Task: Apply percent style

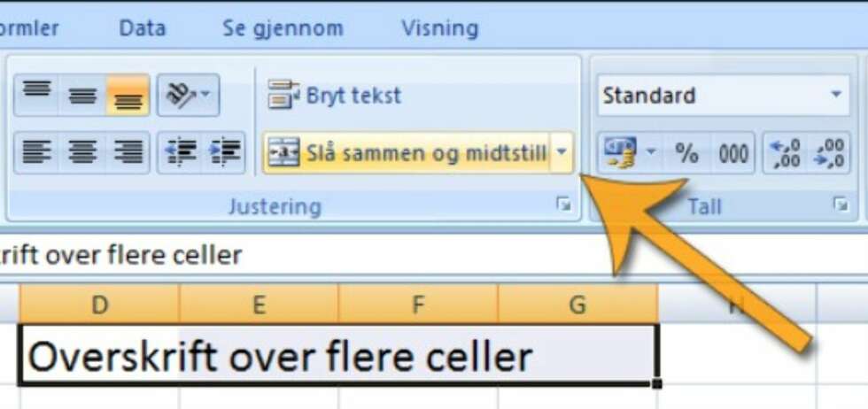Action: tap(686, 152)
